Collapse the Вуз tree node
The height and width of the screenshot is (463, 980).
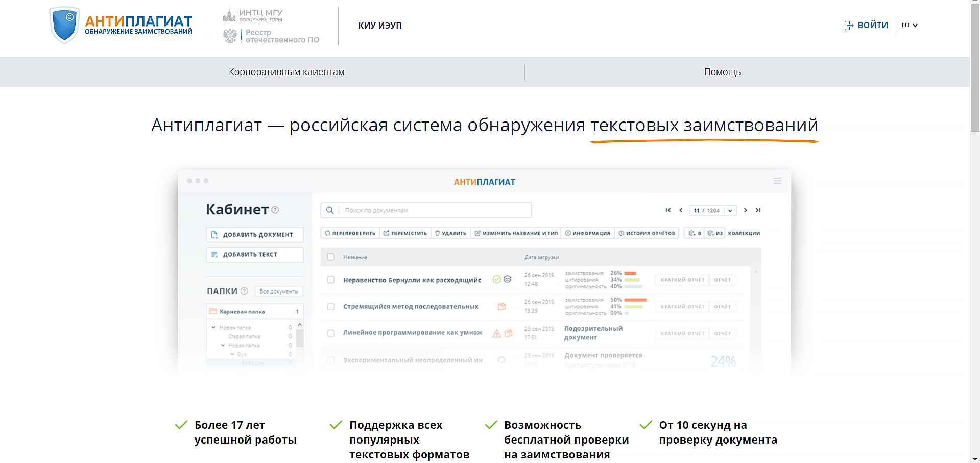pyautogui.click(x=232, y=354)
